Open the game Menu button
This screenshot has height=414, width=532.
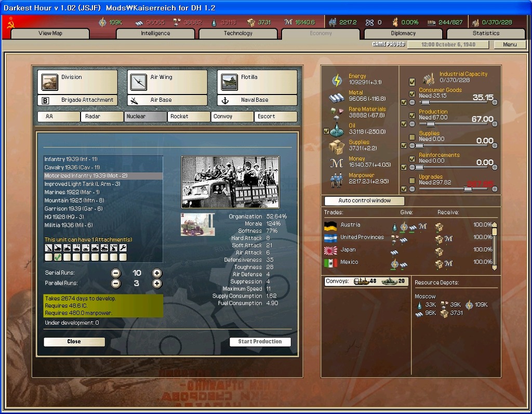[510, 45]
